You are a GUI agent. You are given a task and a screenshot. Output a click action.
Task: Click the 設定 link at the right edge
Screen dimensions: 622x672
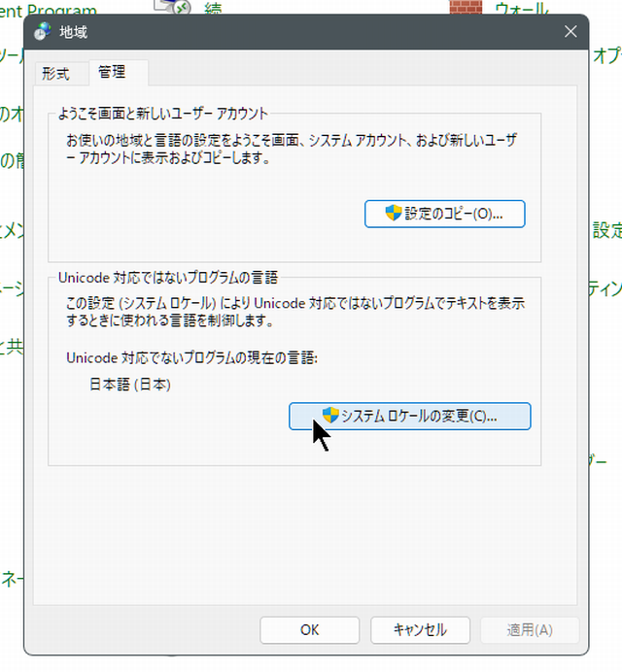coord(606,230)
